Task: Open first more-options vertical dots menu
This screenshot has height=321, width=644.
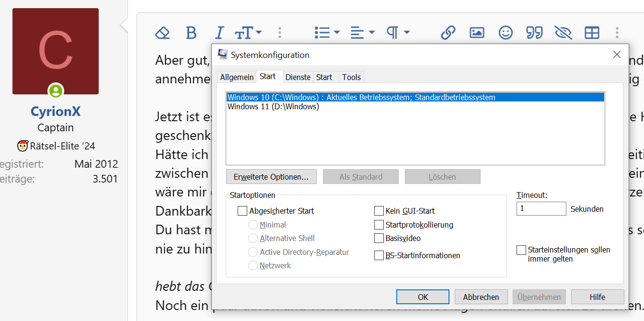Action: (x=280, y=33)
